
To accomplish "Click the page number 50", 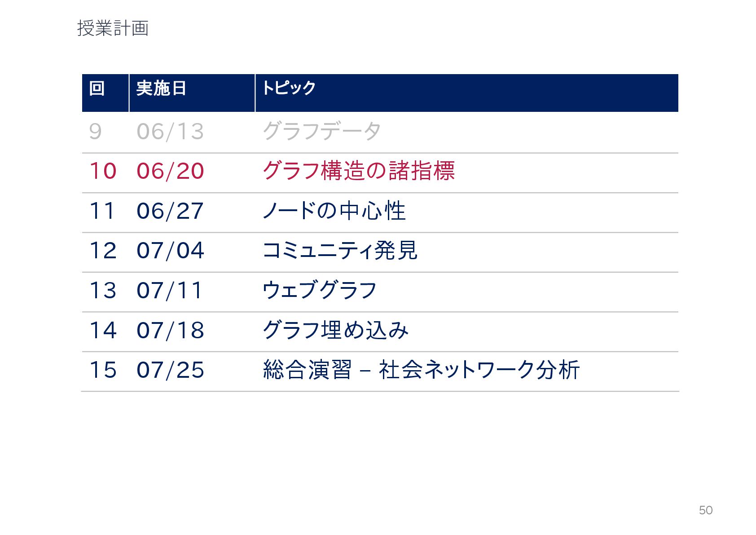I will click(x=706, y=510).
